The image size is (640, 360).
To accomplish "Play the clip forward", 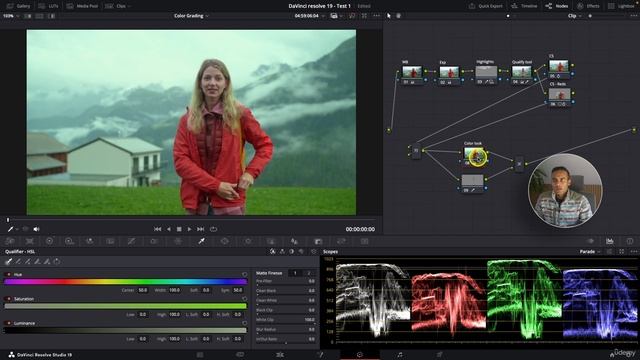I will click(189, 229).
